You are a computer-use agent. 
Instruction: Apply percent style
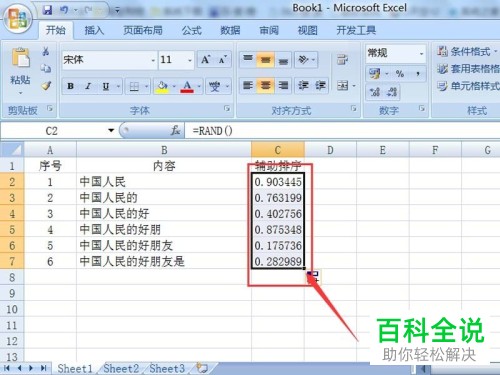[x=400, y=73]
